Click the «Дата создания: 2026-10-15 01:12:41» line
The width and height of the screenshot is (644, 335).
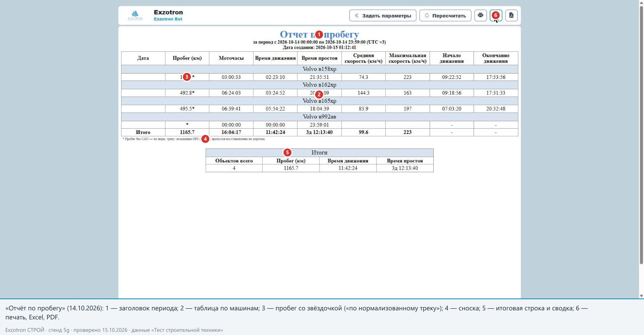click(319, 47)
